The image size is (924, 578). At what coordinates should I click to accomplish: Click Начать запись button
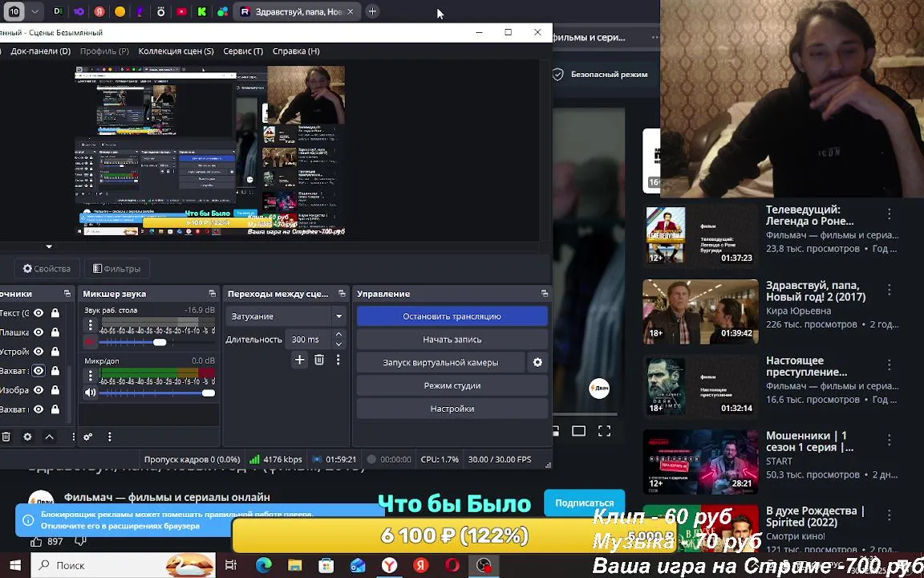pyautogui.click(x=452, y=340)
